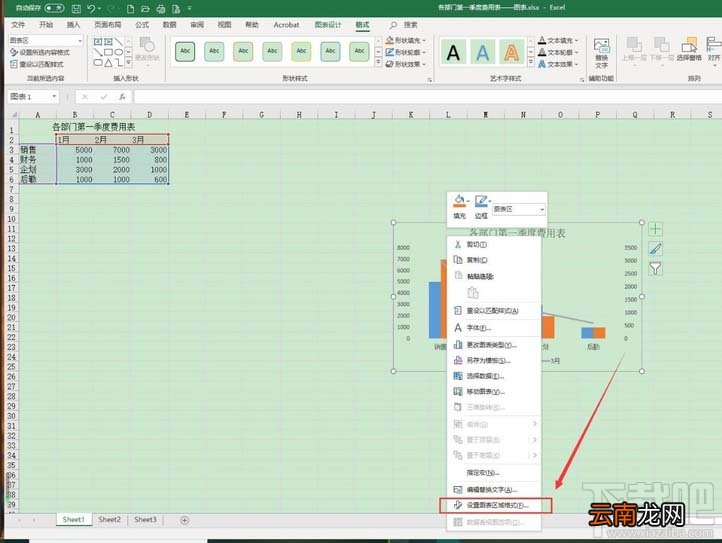Open the Name Box dropdown showing 图表 1
The height and width of the screenshot is (543, 722).
pos(54,96)
